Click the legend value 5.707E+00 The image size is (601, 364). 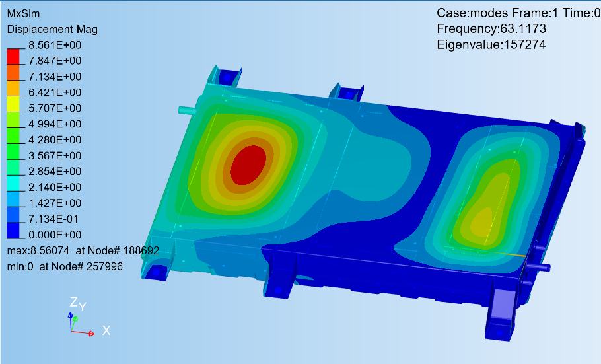[x=55, y=108]
